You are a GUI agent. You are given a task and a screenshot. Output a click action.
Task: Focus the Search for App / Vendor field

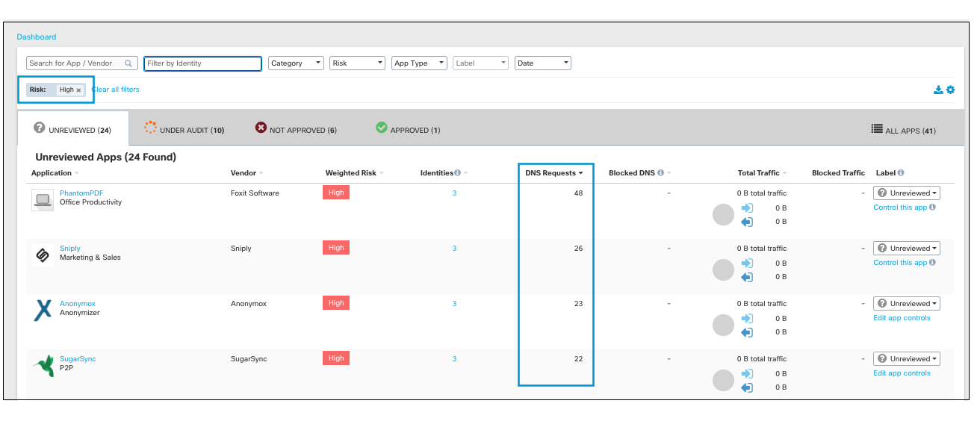(x=82, y=63)
